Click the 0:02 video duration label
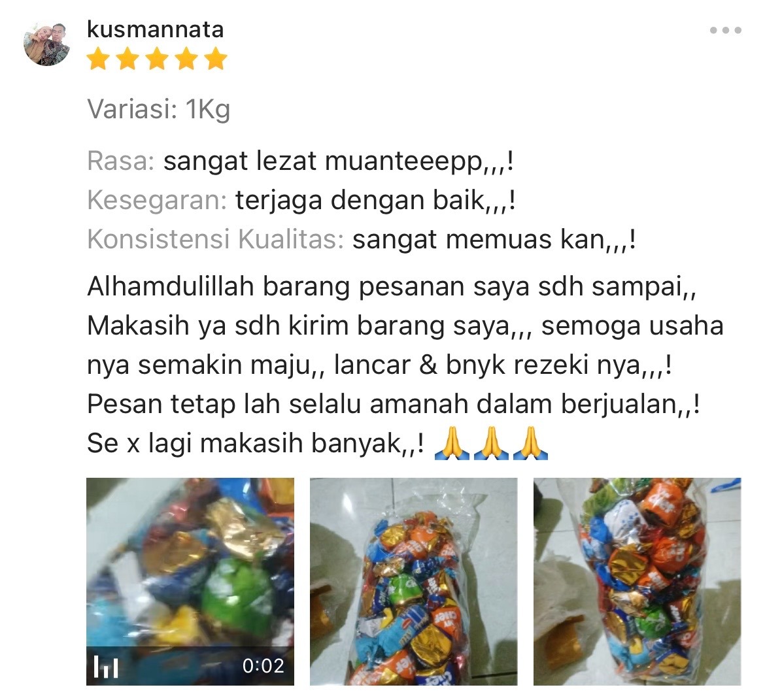 263,666
